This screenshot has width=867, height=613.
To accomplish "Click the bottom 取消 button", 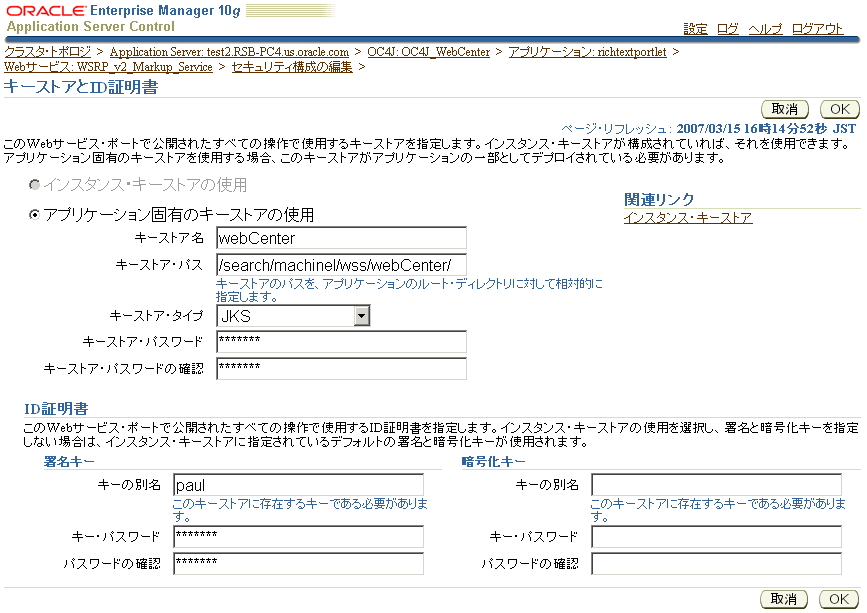I will pos(784,599).
